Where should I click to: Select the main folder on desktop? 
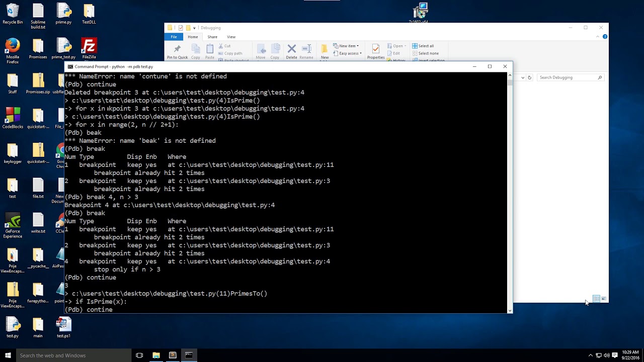[38, 327]
